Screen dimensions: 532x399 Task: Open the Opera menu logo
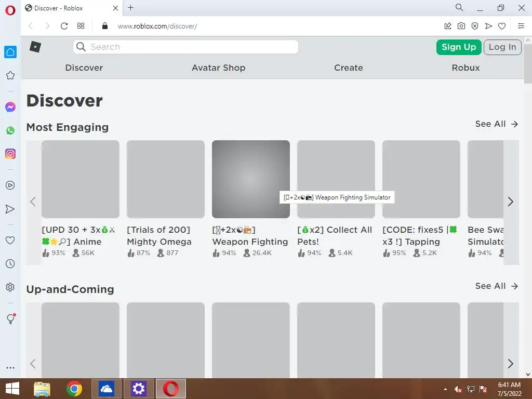10,10
